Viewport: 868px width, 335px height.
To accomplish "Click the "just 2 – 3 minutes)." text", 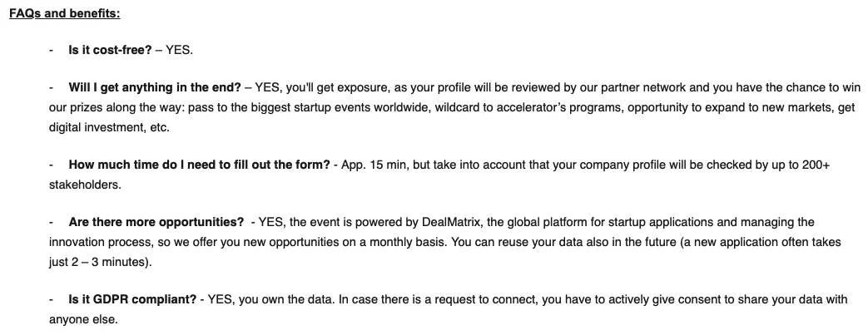I will click(99, 262).
